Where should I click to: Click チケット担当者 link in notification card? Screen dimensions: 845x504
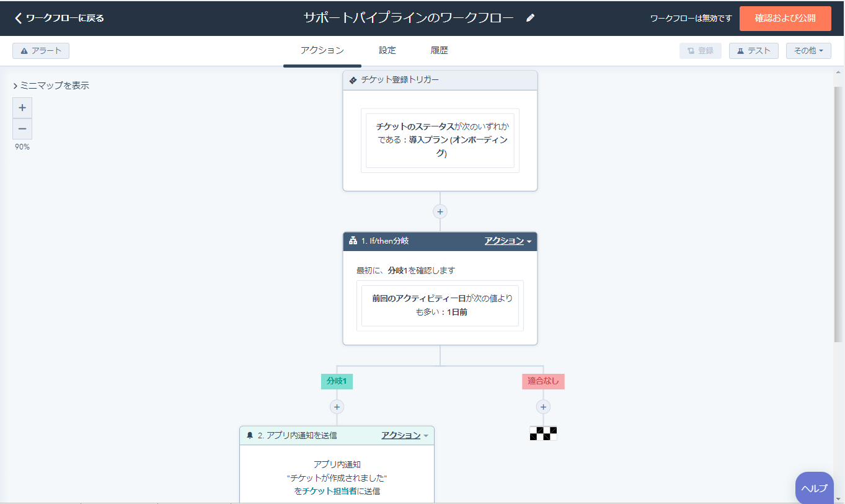coord(329,491)
